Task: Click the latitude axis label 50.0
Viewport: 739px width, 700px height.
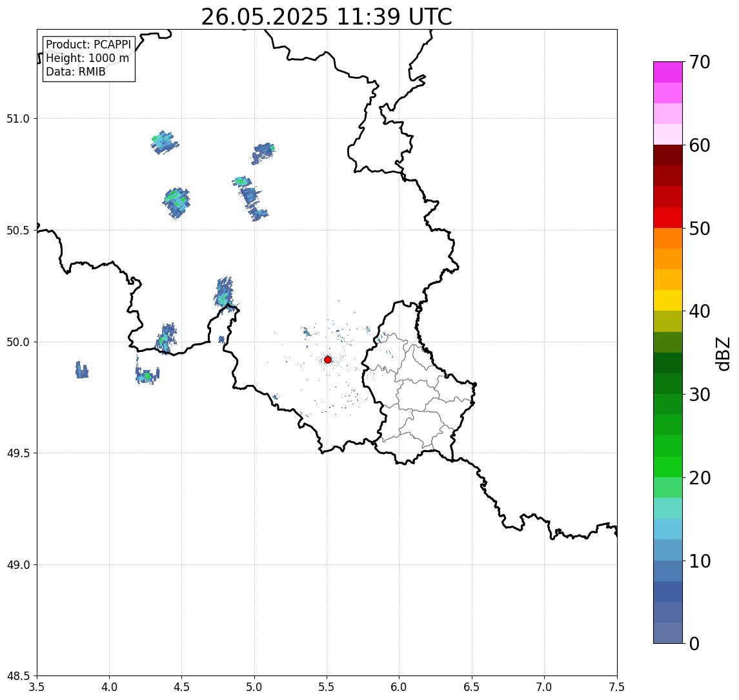Action: click(17, 342)
